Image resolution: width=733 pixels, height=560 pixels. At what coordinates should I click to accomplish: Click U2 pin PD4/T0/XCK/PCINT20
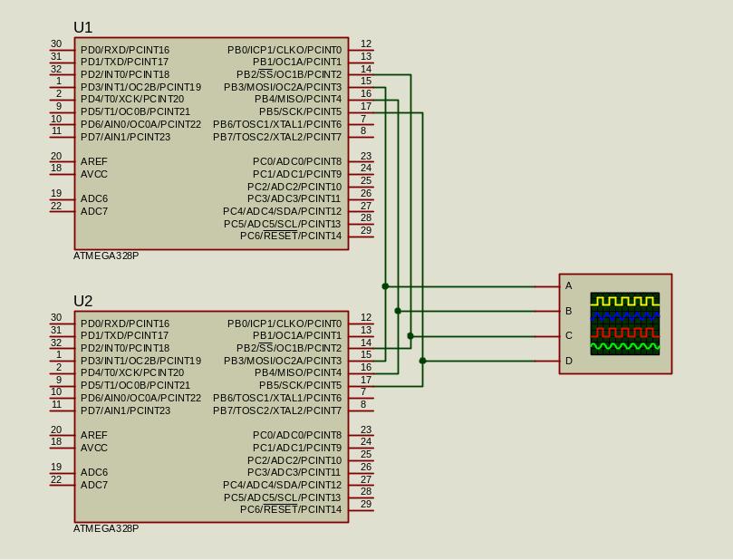pos(132,373)
